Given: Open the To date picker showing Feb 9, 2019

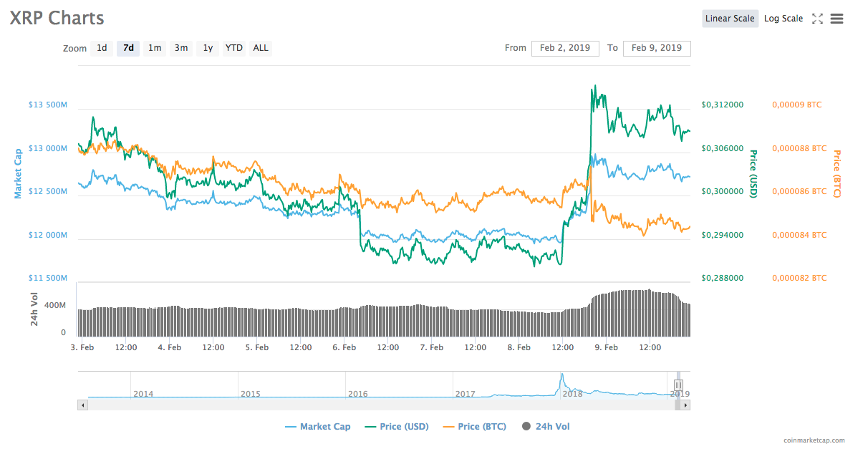Looking at the screenshot, I should pyautogui.click(x=657, y=48).
